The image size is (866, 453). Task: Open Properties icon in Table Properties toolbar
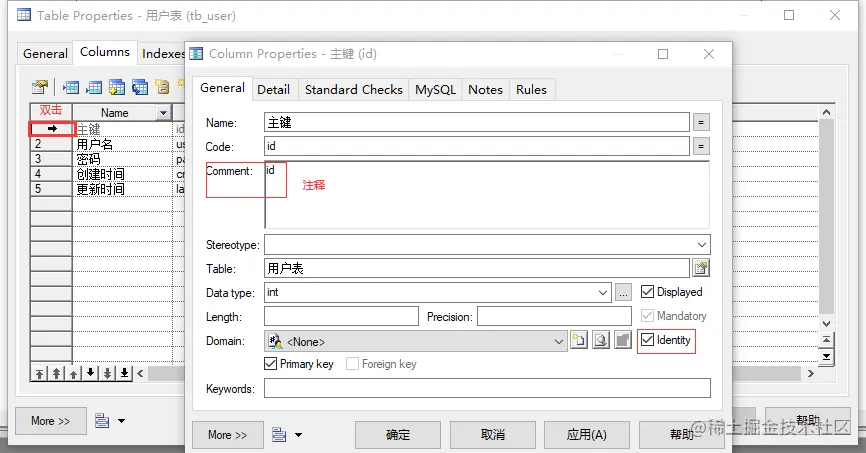click(40, 87)
